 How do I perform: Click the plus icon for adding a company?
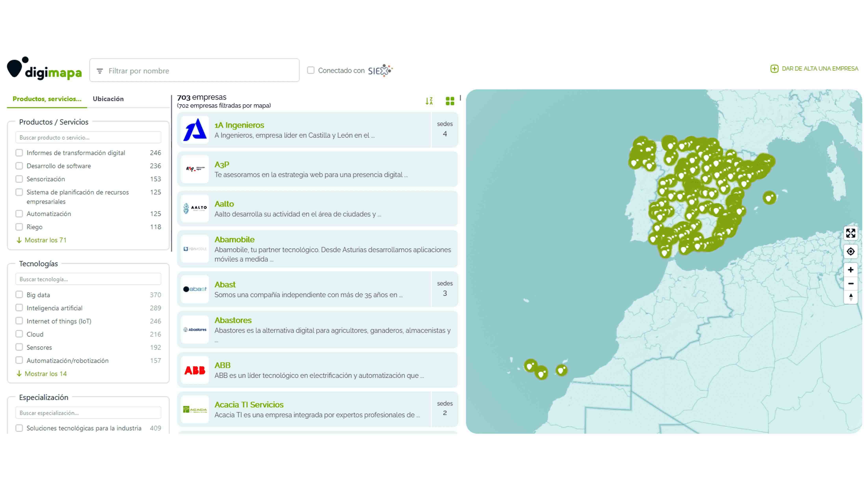tap(774, 68)
